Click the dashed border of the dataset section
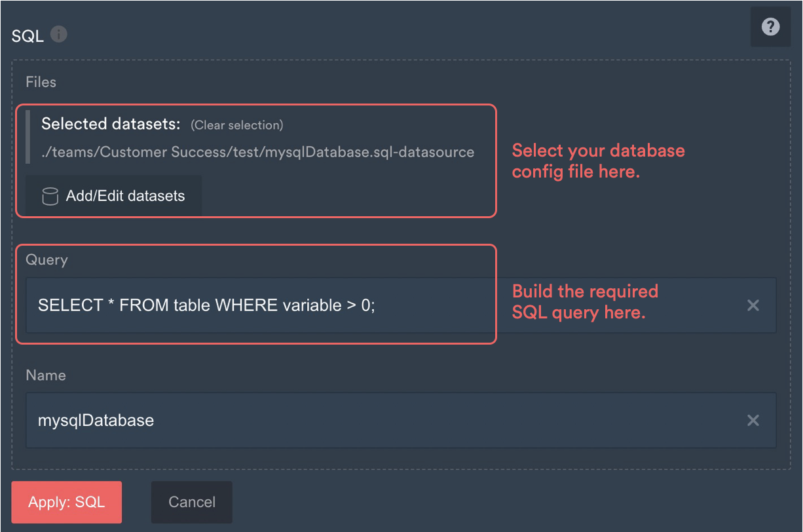The width and height of the screenshot is (803, 532). 401,59
